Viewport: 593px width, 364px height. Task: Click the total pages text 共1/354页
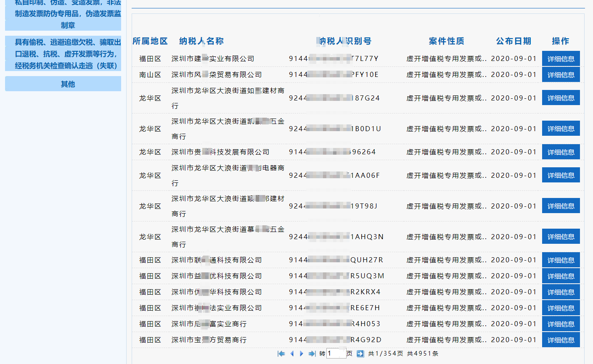coord(386,353)
